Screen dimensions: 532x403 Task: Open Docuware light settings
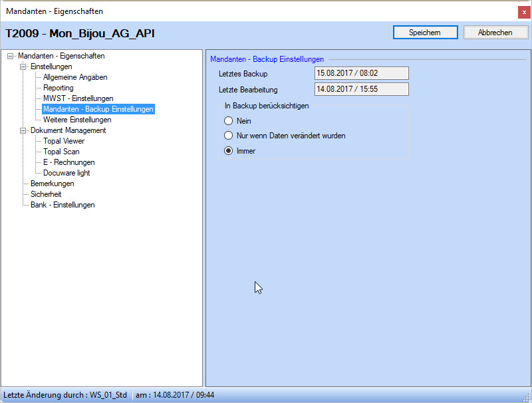click(x=66, y=173)
